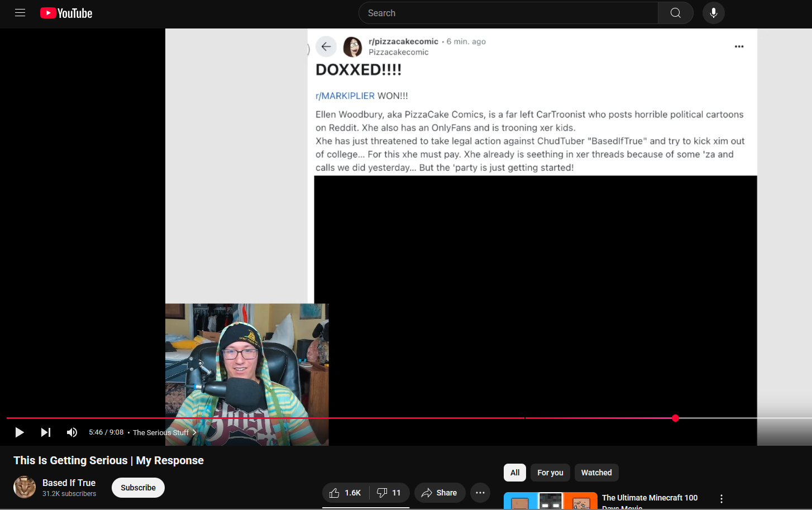Expand the chapter 'The Serious Stuff'
This screenshot has width=812, height=510.
pos(165,432)
